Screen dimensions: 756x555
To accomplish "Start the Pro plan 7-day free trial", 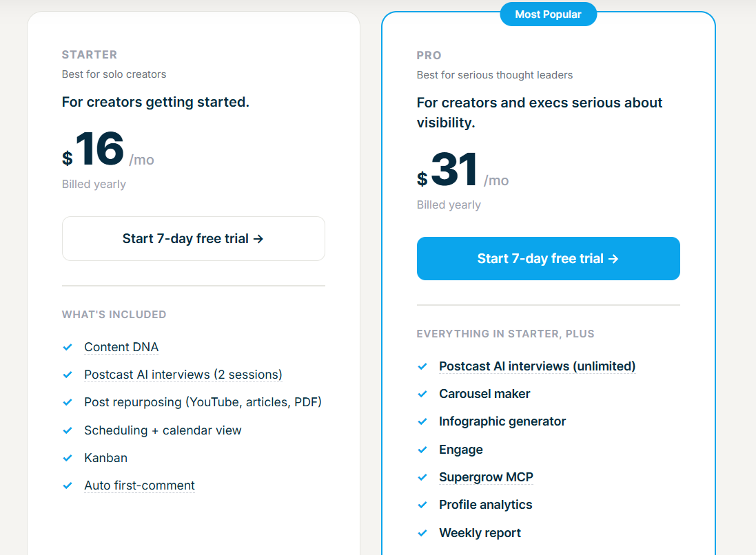I will coord(548,258).
